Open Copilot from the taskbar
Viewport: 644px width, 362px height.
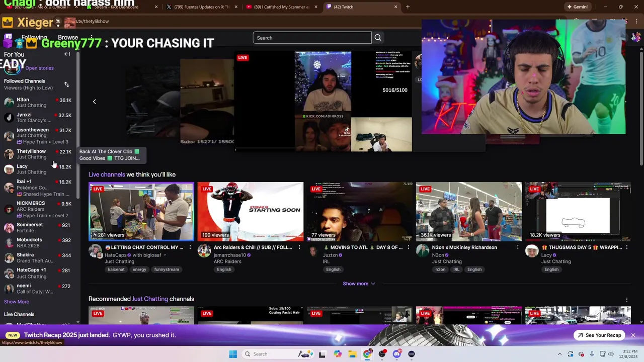pyautogui.click(x=338, y=354)
